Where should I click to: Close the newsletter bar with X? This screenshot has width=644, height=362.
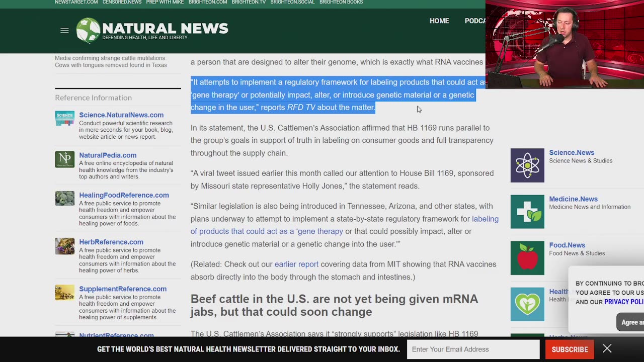point(607,349)
